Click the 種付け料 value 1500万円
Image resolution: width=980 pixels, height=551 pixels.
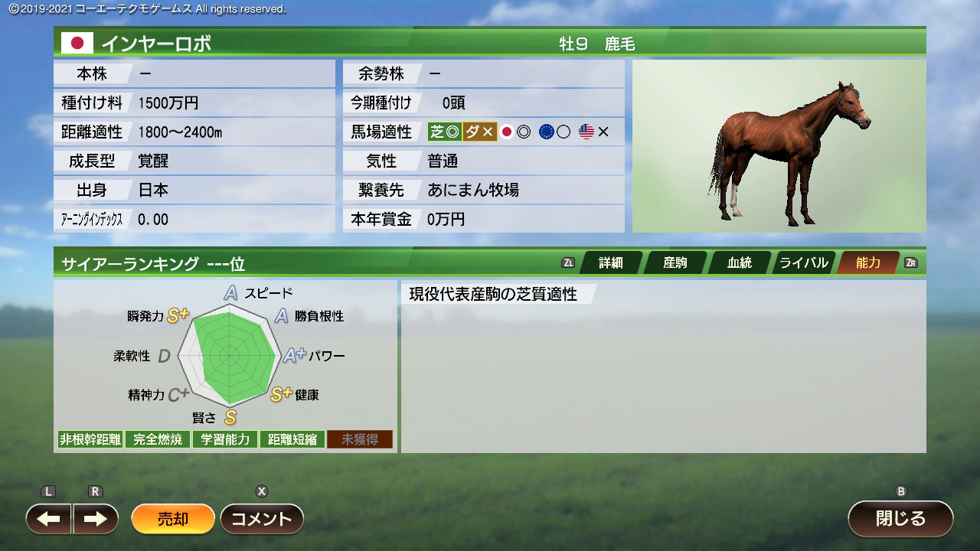pyautogui.click(x=168, y=103)
